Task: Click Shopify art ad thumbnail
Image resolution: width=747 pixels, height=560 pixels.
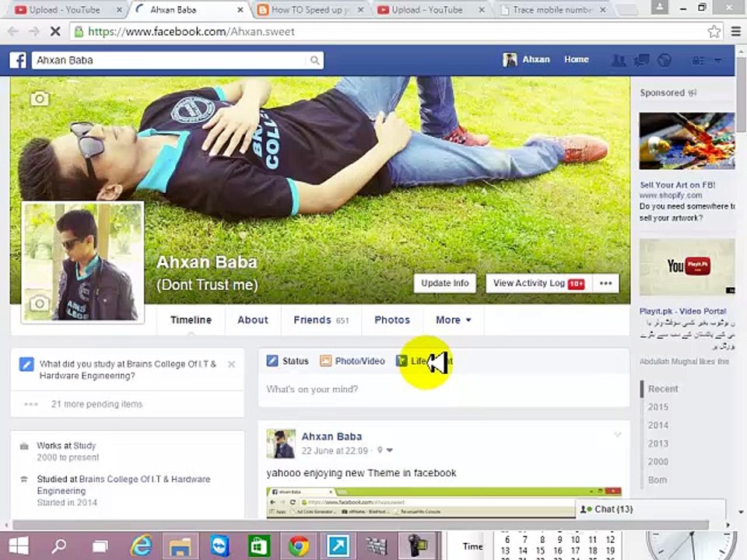Action: coord(686,141)
